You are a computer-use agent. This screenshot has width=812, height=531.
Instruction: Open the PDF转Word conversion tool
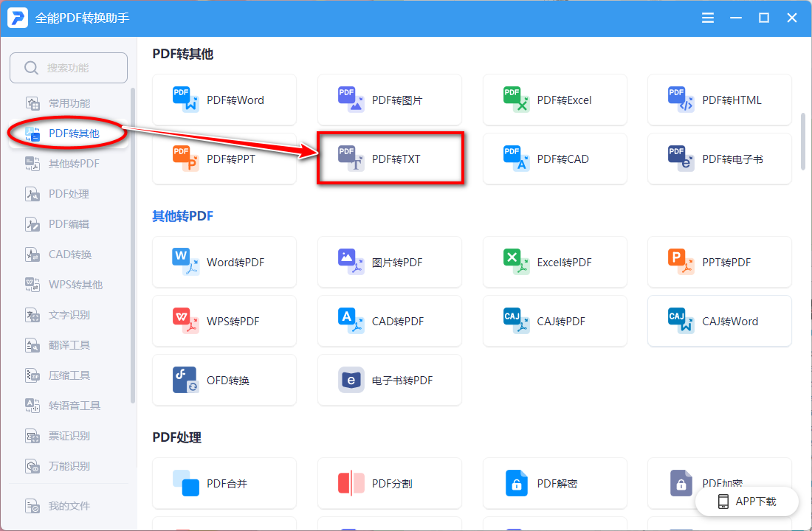click(224, 100)
